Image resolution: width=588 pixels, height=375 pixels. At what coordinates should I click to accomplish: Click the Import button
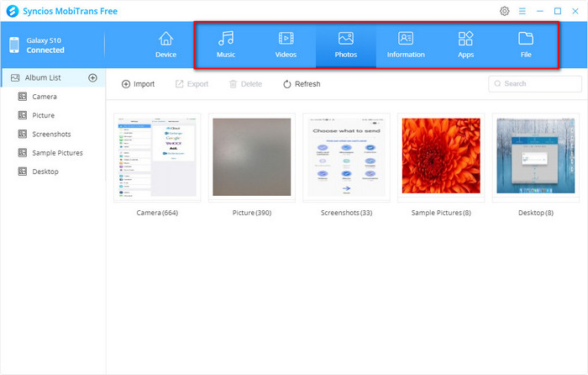tap(138, 84)
